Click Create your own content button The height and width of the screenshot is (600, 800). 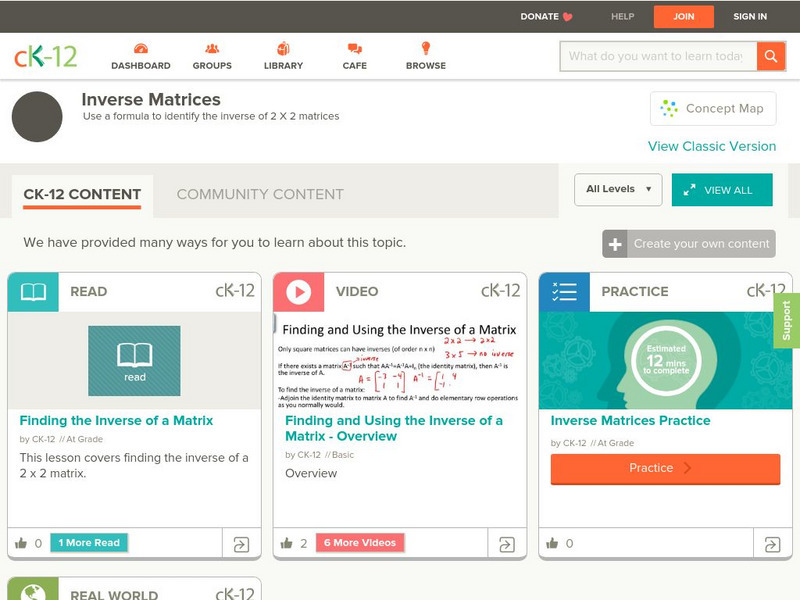click(689, 244)
